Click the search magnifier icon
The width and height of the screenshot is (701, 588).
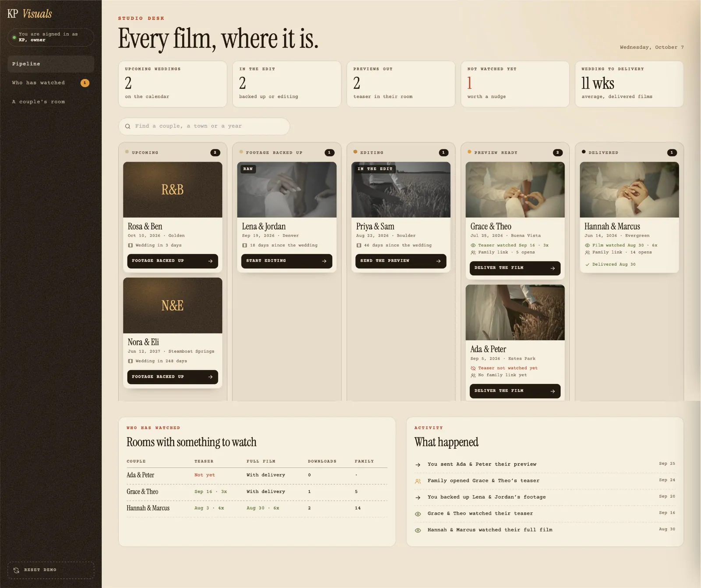pyautogui.click(x=127, y=126)
